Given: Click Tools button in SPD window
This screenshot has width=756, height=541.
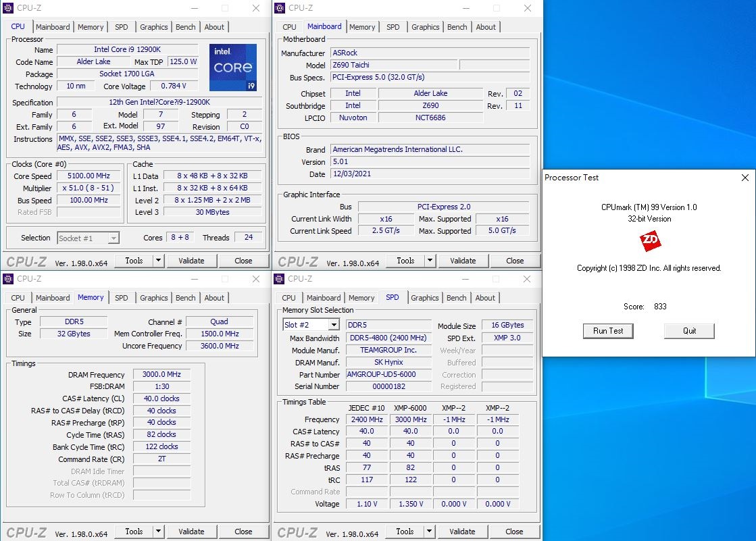Looking at the screenshot, I should (x=405, y=532).
